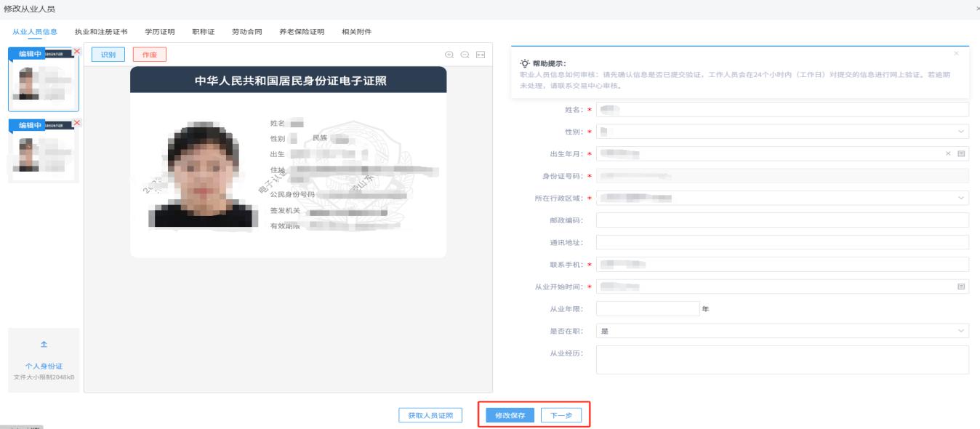980x429 pixels.
Task: Click the 修改从业人员 dialog title
Action: point(29,8)
